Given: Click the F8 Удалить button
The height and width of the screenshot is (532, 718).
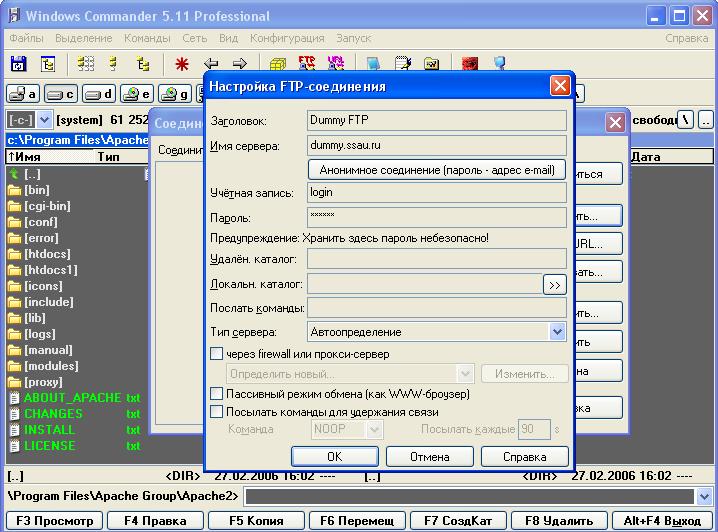Looking at the screenshot, I should [559, 521].
